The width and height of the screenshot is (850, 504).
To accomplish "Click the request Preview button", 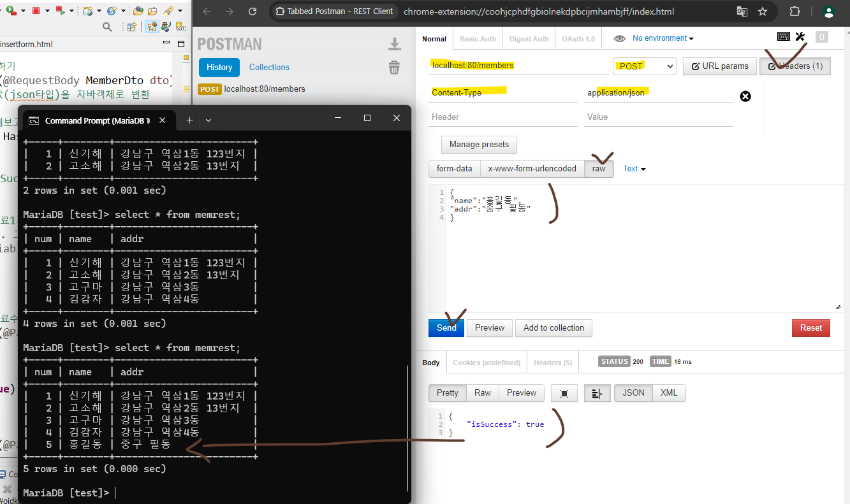I will pyautogui.click(x=490, y=328).
